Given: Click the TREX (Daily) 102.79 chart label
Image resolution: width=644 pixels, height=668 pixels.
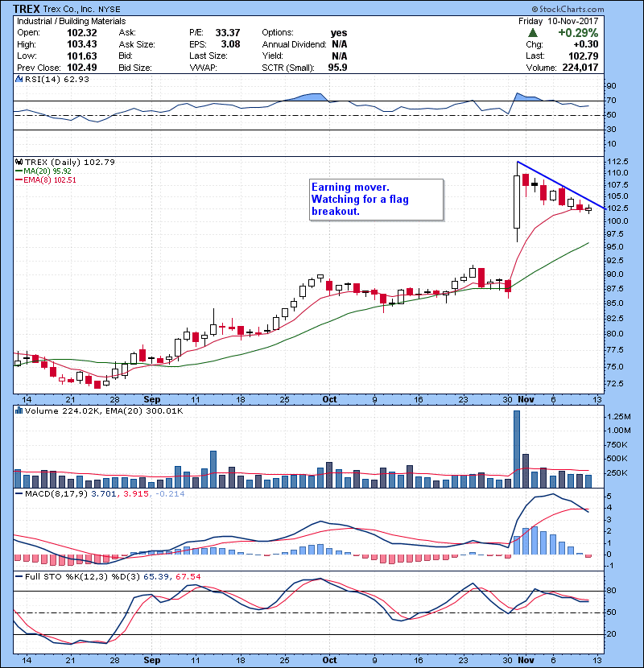Looking at the screenshot, I should 70,162.
